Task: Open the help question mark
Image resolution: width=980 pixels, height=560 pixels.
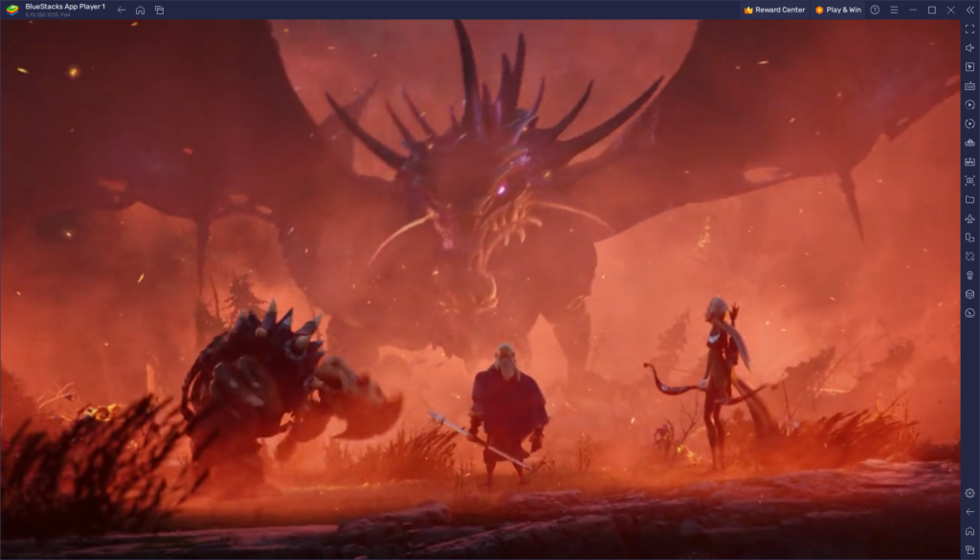Action: 875,10
